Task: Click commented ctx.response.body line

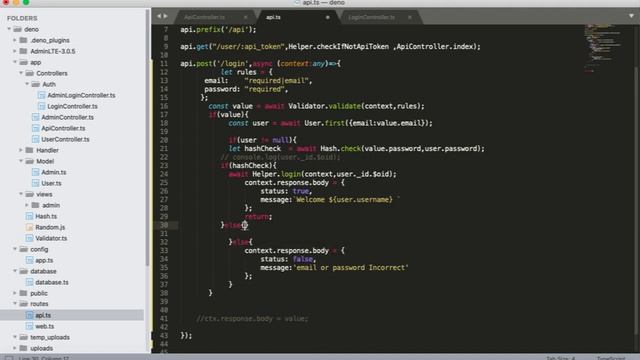Action: click(x=252, y=318)
